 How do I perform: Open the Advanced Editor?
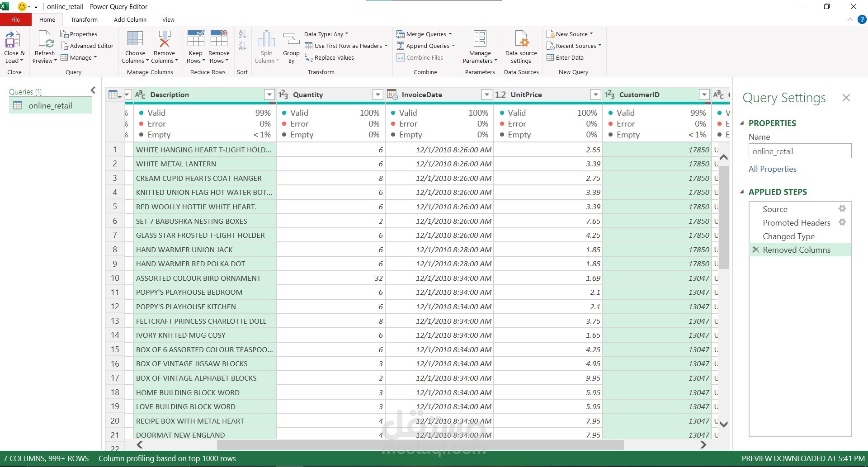(x=87, y=46)
